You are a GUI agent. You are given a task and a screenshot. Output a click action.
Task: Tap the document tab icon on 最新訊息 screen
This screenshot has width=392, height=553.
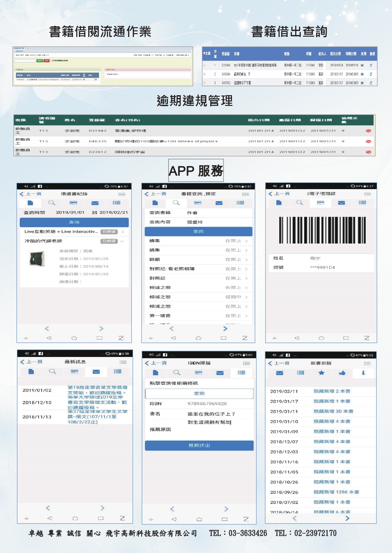[31, 371]
